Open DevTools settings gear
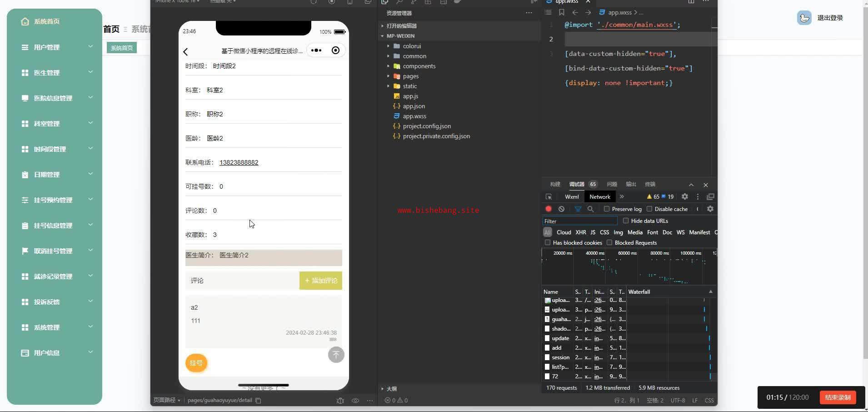The height and width of the screenshot is (412, 868). tap(684, 197)
